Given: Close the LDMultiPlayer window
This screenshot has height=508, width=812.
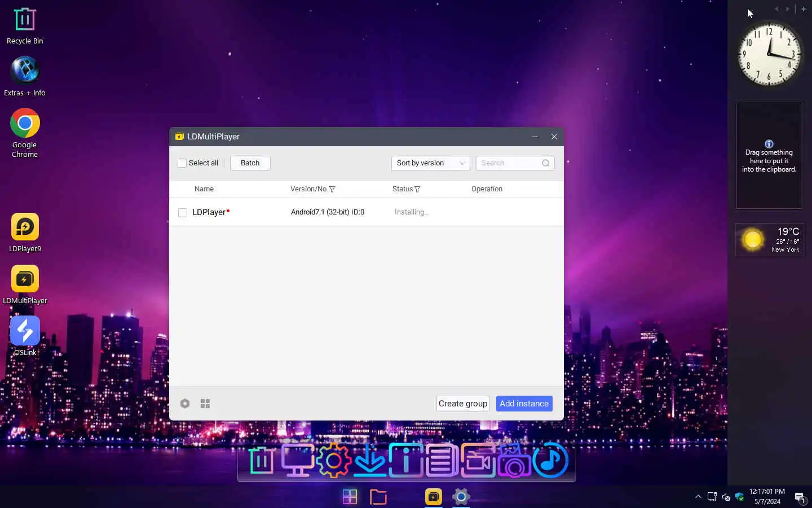Looking at the screenshot, I should [554, 137].
